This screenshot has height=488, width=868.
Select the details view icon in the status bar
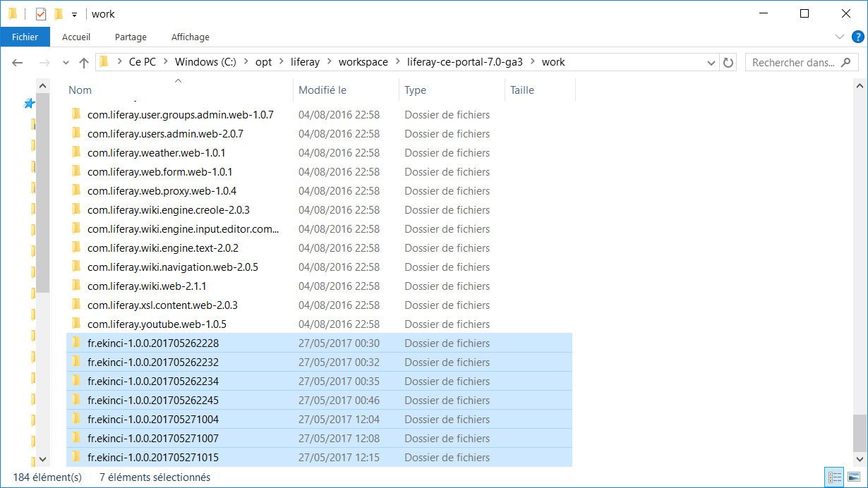coord(834,477)
